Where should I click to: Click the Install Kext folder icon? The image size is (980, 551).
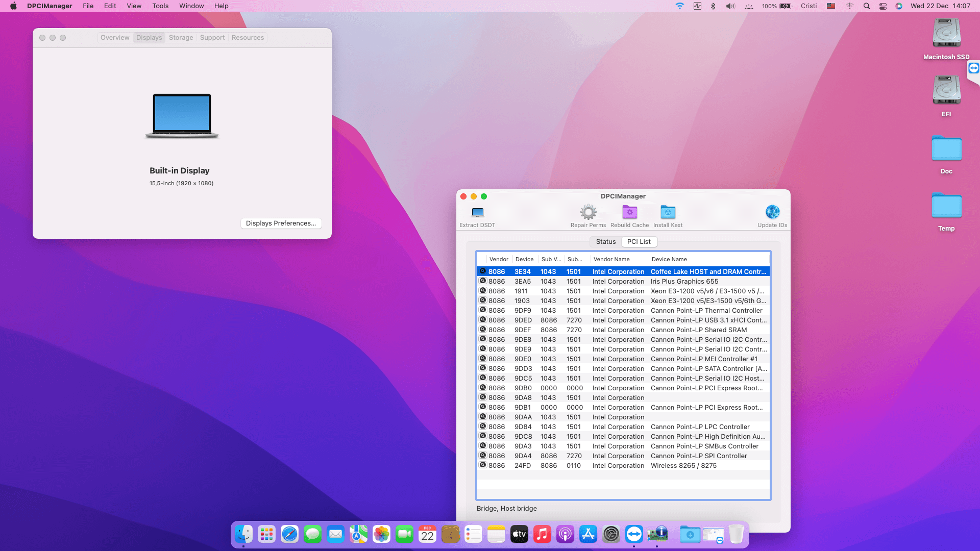point(668,212)
